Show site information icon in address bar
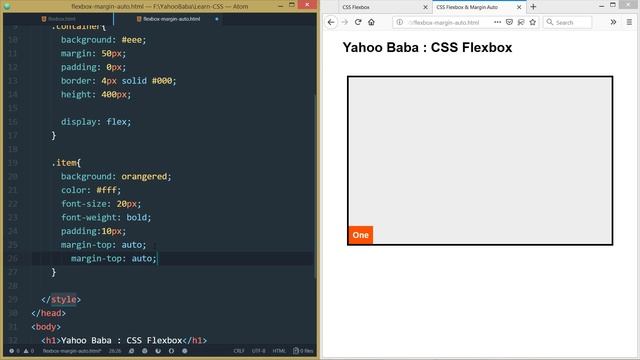Image resolution: width=640 pixels, height=360 pixels. click(x=400, y=22)
